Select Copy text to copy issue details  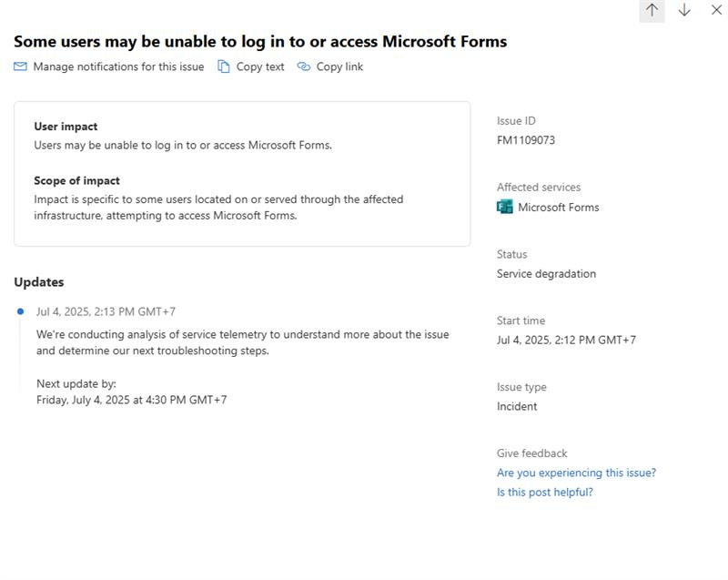click(259, 66)
